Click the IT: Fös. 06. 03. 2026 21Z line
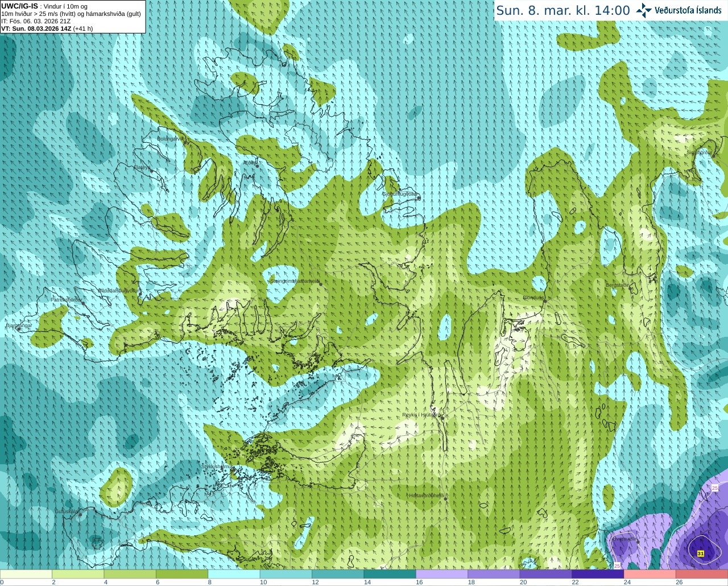The width and height of the screenshot is (728, 586). [36, 21]
